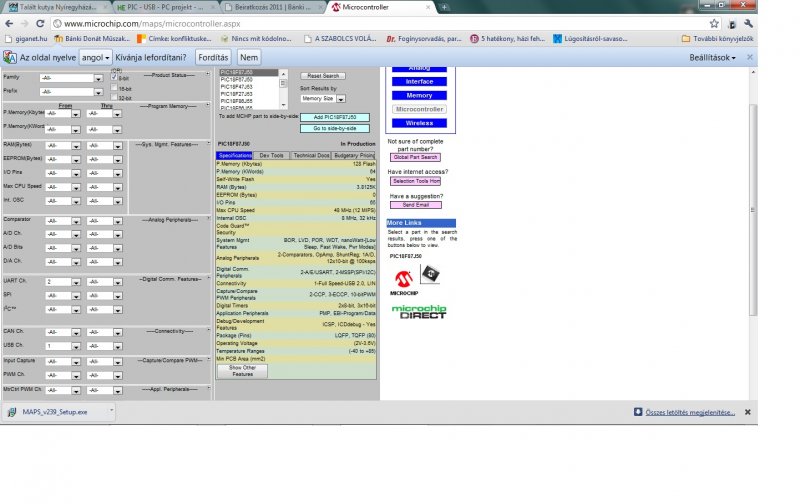Open the Sort Results by Memory Size dropdown

[322, 98]
